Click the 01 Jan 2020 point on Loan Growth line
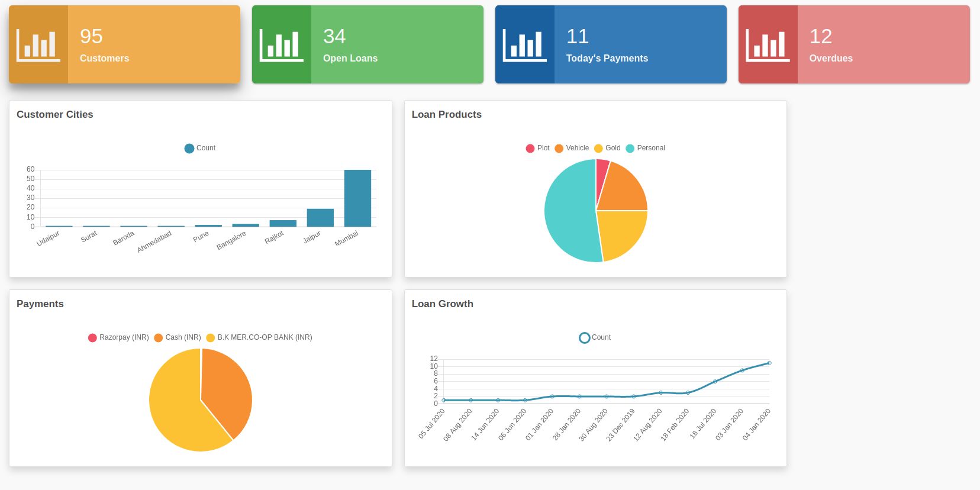 click(x=552, y=396)
